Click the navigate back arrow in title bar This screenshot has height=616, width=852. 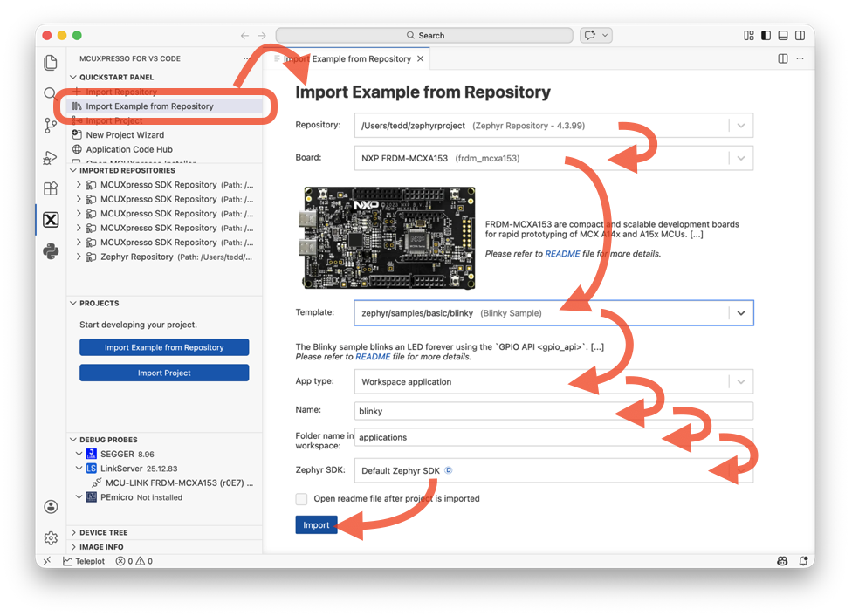244,35
